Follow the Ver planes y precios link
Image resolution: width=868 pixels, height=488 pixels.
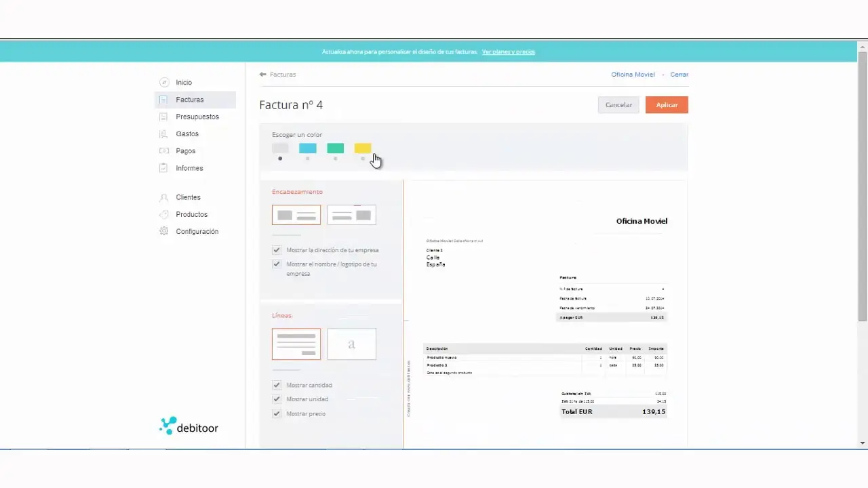tap(508, 52)
